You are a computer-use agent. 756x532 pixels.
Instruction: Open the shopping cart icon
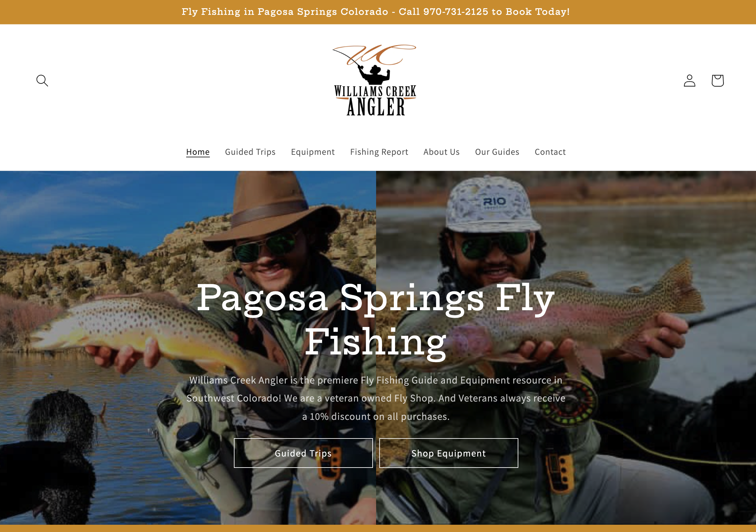[x=717, y=81]
